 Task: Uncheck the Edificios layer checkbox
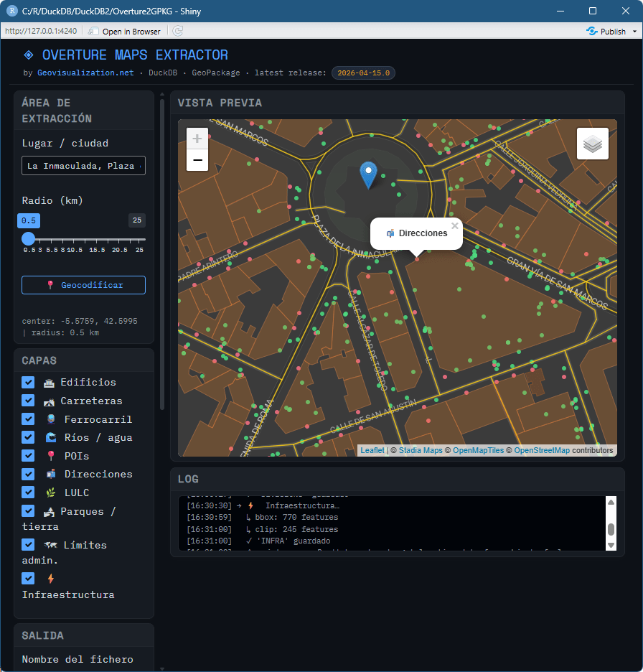[28, 382]
